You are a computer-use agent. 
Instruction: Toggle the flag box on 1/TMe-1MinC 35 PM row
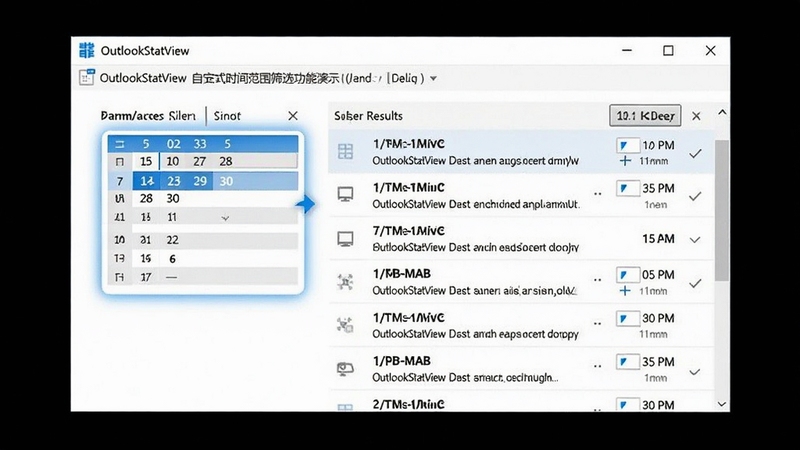coord(628,188)
